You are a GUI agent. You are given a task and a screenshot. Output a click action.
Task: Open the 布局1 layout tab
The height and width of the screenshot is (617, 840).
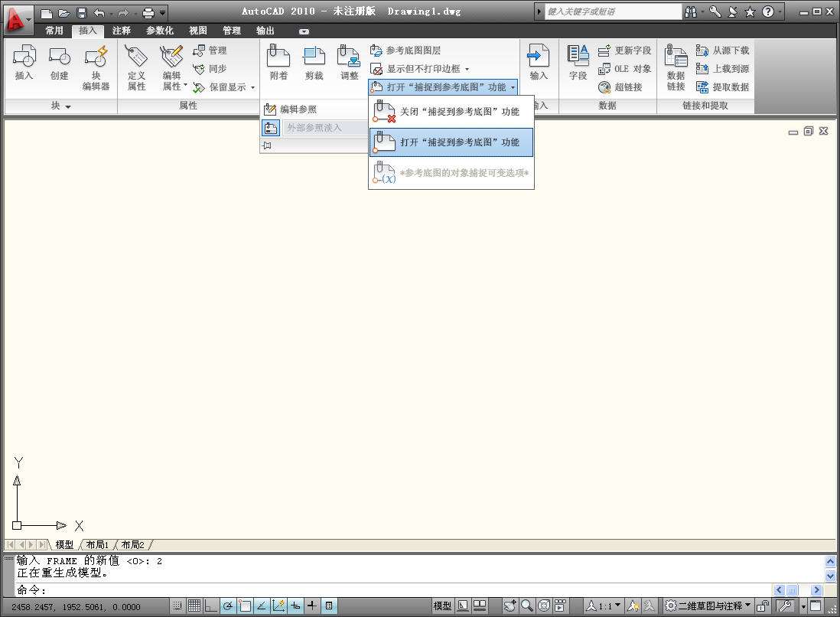pos(97,544)
